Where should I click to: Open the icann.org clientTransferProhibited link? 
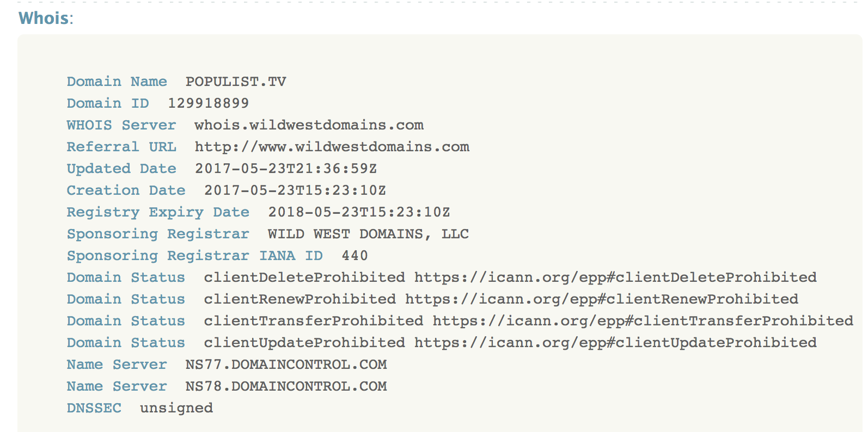coord(643,321)
